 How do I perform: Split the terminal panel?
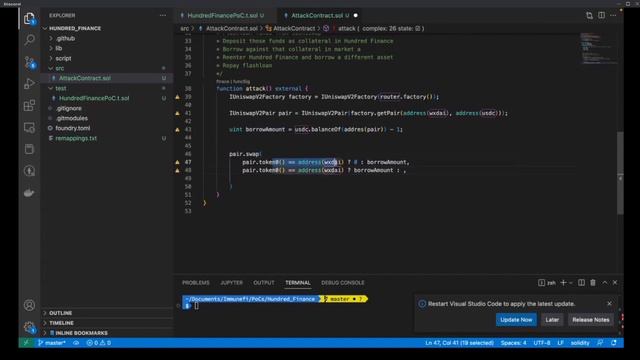point(581,282)
